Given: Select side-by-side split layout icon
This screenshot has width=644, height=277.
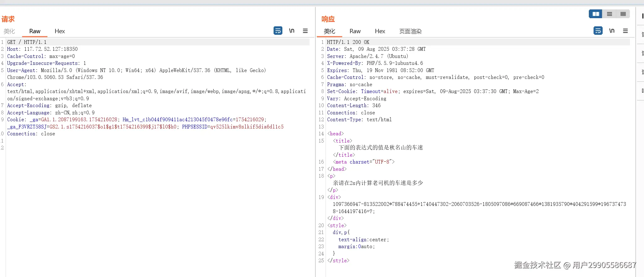Looking at the screenshot, I should [596, 14].
